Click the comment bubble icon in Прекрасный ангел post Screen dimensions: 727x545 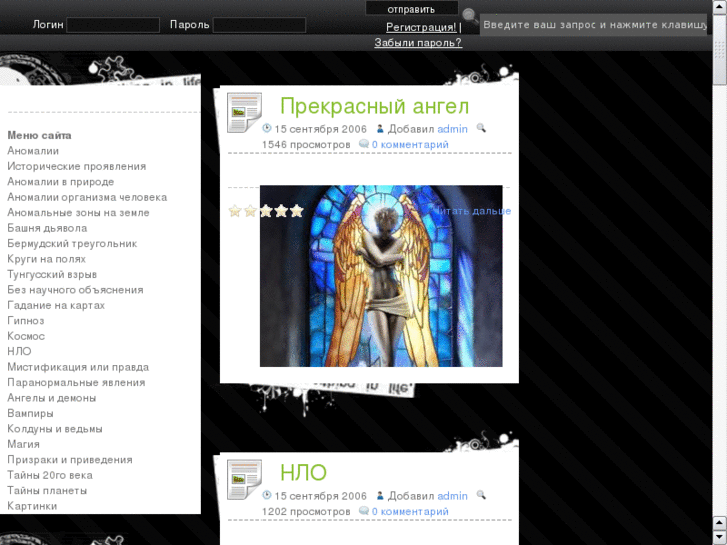[364, 144]
